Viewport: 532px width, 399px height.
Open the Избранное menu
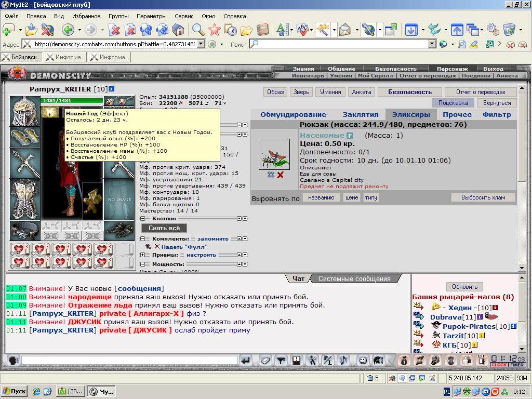[86, 16]
